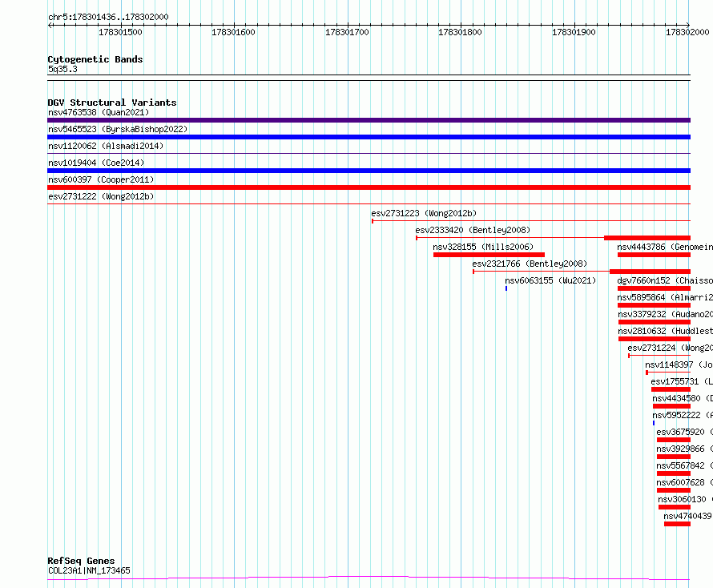Click the Cytogenetic Bands track title
Image resolution: width=713 pixels, height=588 pixels.
95,59
